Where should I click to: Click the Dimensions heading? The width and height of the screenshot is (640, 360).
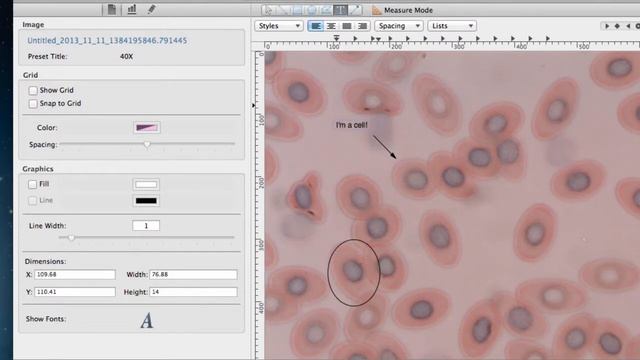pyautogui.click(x=45, y=262)
